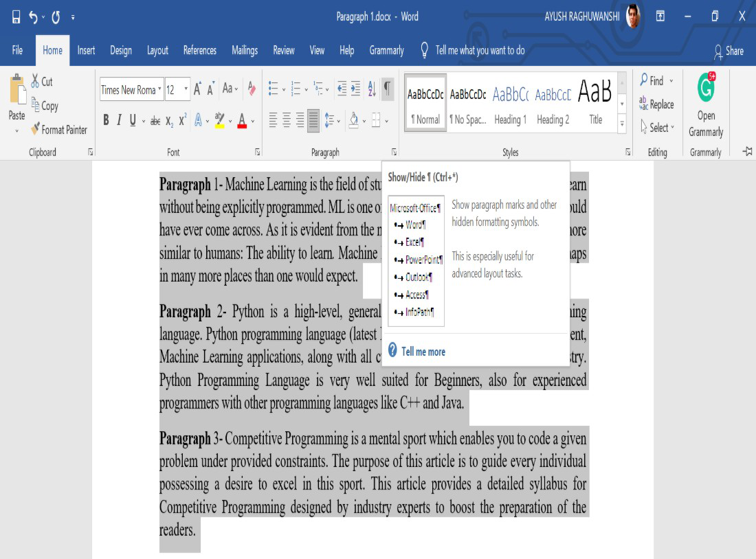Open the File menu
Viewport: 756px width, 559px height.
click(x=17, y=50)
